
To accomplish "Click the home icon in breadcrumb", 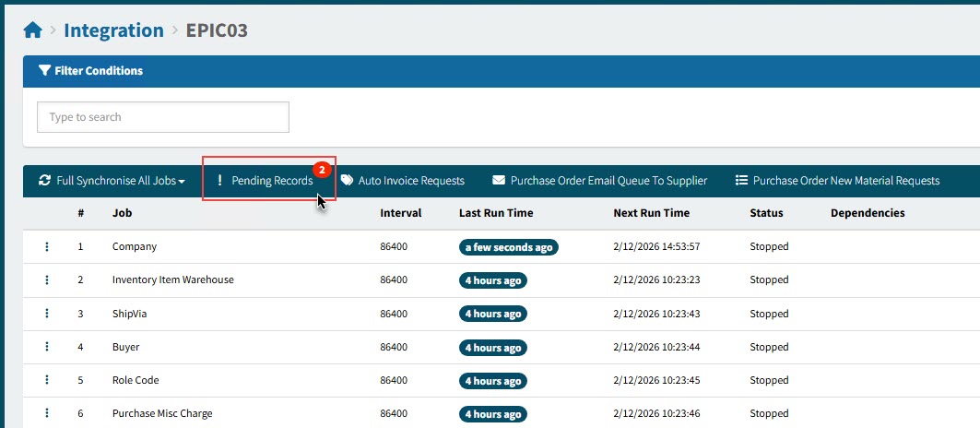I will tap(33, 30).
